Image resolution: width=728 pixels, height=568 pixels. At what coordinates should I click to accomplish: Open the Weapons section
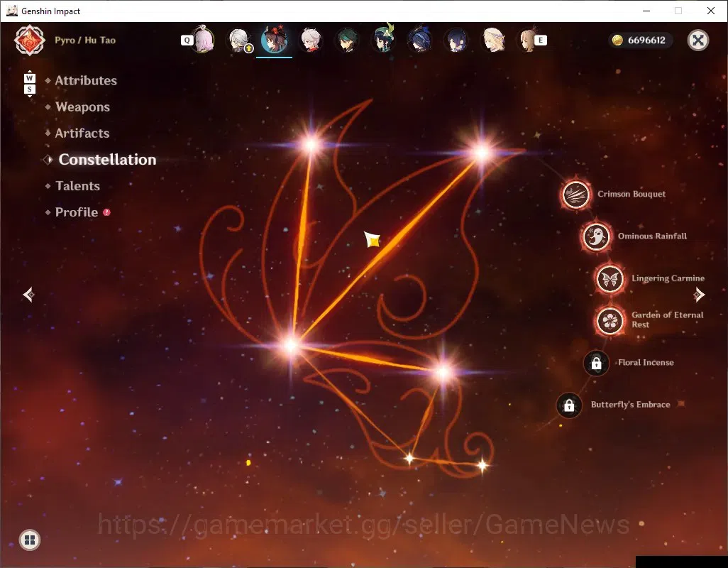(x=82, y=106)
